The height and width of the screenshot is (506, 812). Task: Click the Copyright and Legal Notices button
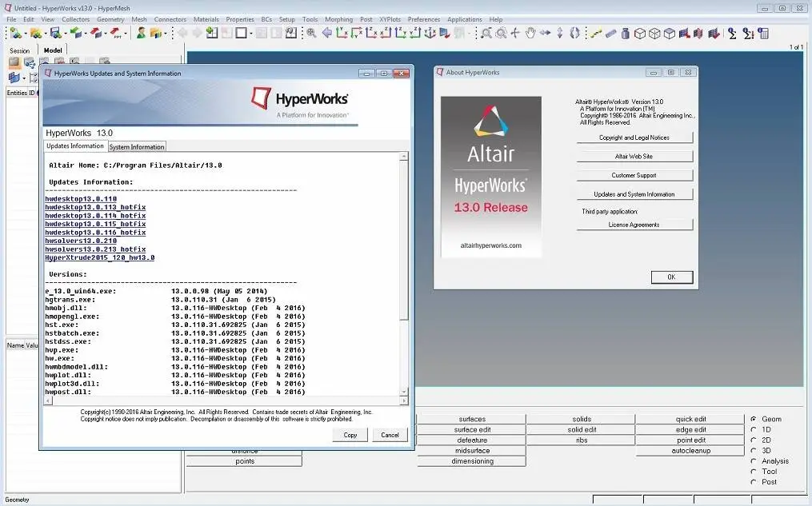click(x=634, y=137)
